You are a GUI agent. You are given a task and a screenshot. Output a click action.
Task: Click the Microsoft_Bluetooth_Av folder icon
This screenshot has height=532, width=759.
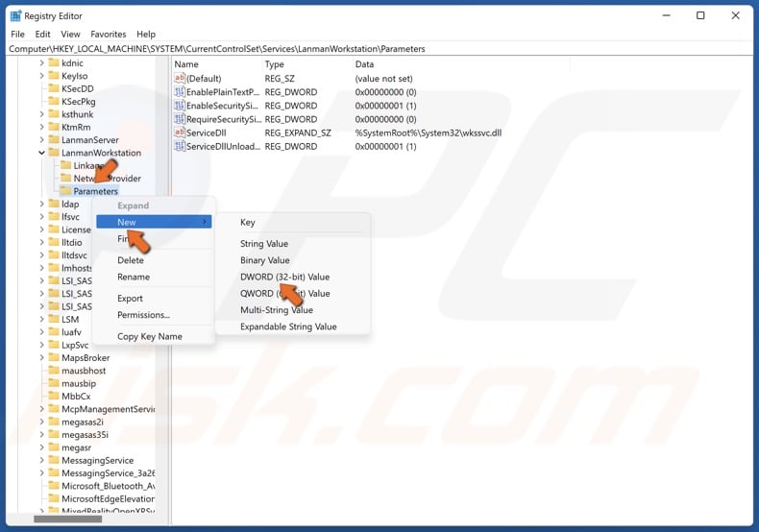pos(54,486)
